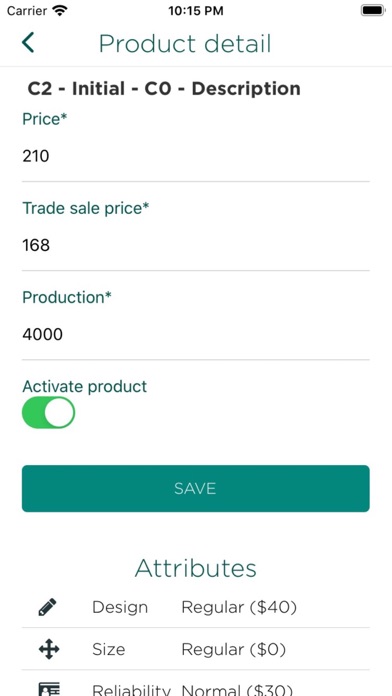The image size is (392, 696).
Task: Tap the back arrow icon
Action: 28,43
